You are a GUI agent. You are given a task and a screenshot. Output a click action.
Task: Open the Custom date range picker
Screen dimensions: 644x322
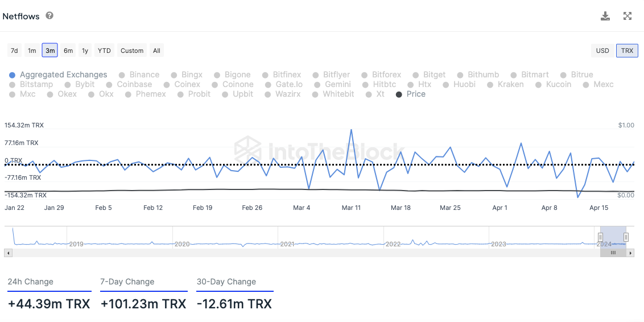132,51
